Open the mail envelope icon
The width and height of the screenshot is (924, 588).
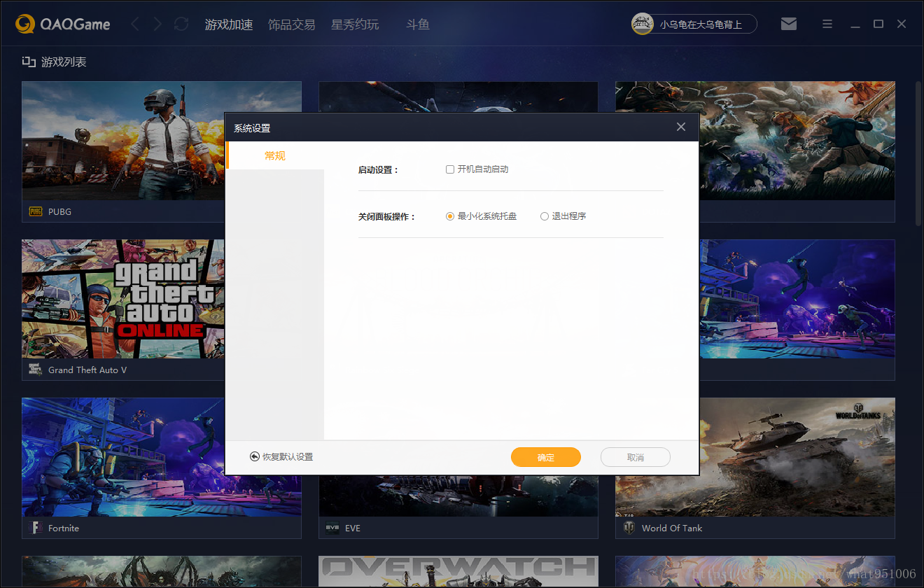(x=789, y=24)
